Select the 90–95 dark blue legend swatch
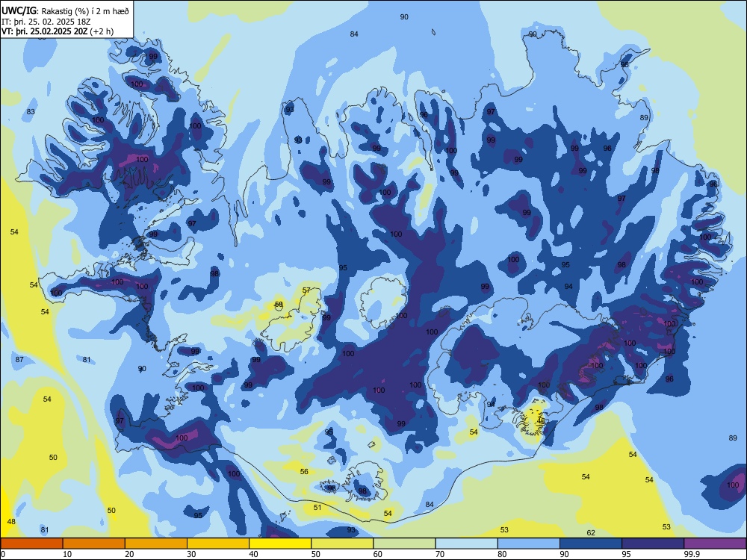 pyautogui.click(x=591, y=544)
